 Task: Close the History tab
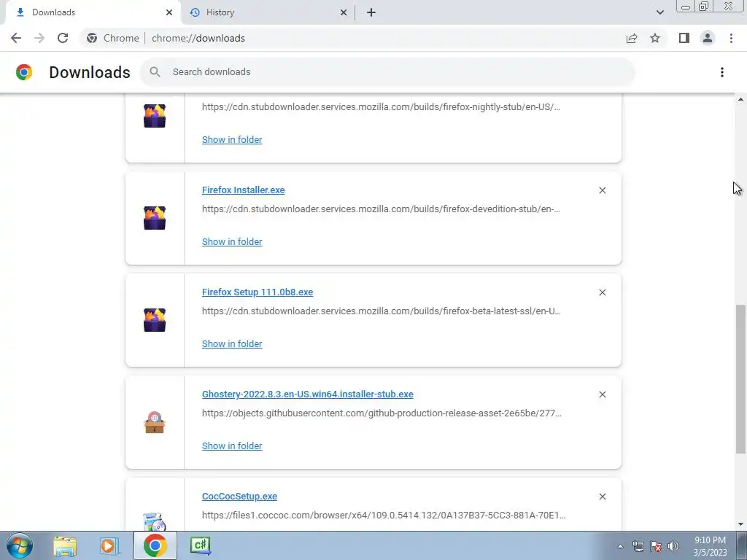click(x=344, y=12)
